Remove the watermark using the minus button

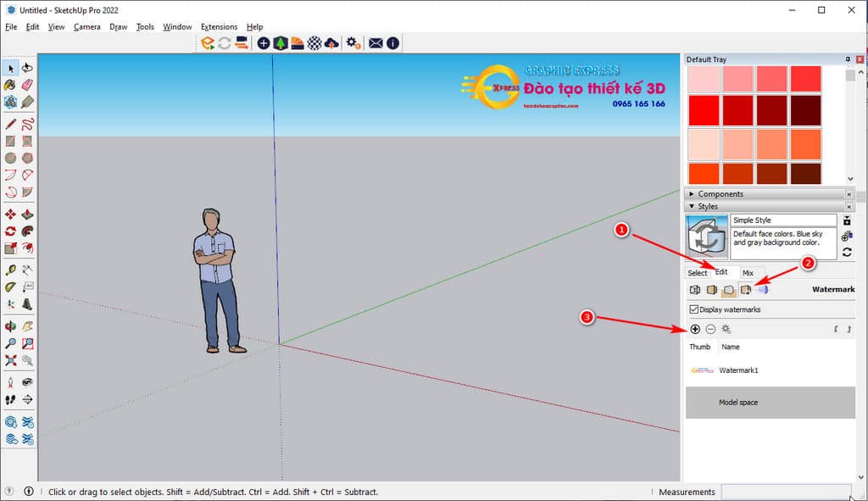(710, 329)
